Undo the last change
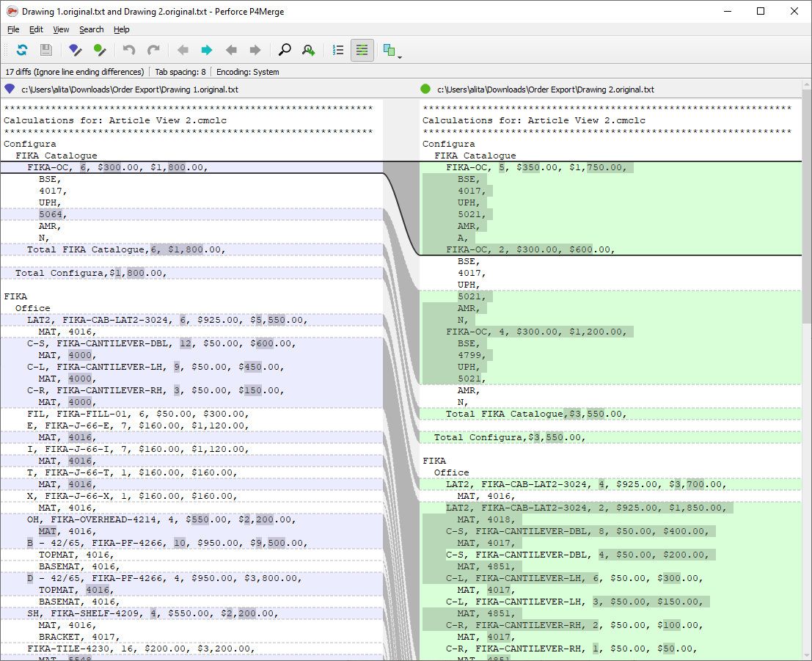 click(129, 50)
